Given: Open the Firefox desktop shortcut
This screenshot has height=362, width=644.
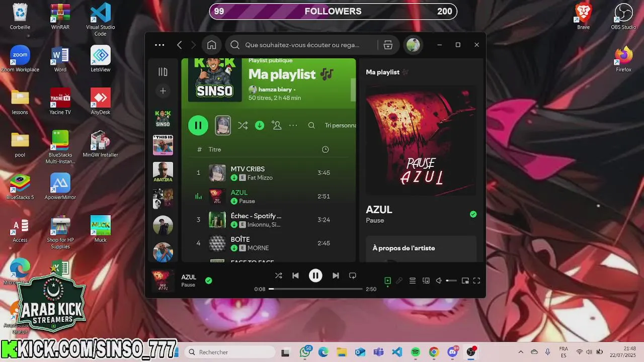Looking at the screenshot, I should (624, 59).
